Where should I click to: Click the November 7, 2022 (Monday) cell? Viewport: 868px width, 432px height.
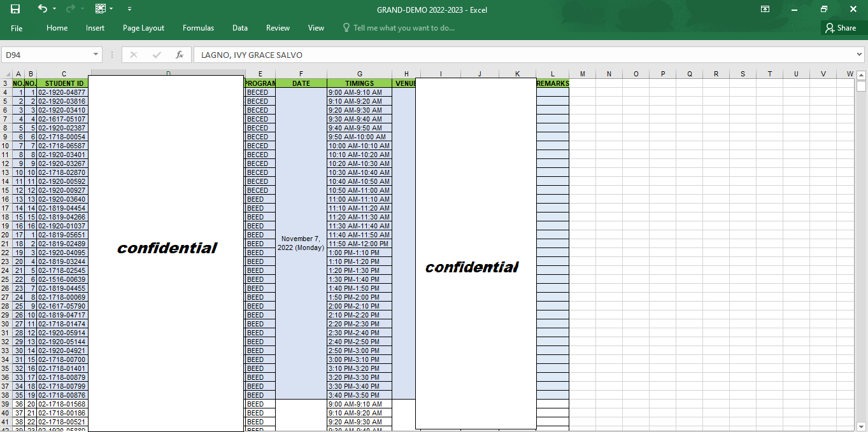pyautogui.click(x=301, y=243)
